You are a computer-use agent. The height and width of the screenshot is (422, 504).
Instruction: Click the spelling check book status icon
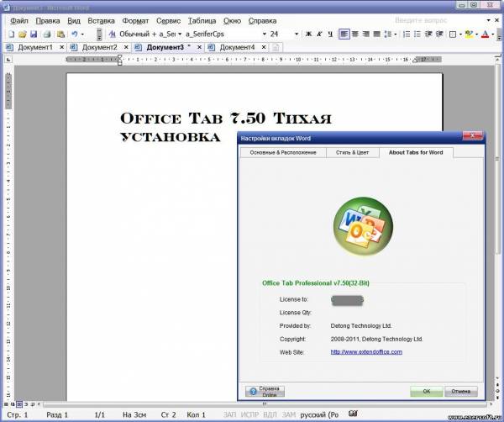(x=353, y=414)
